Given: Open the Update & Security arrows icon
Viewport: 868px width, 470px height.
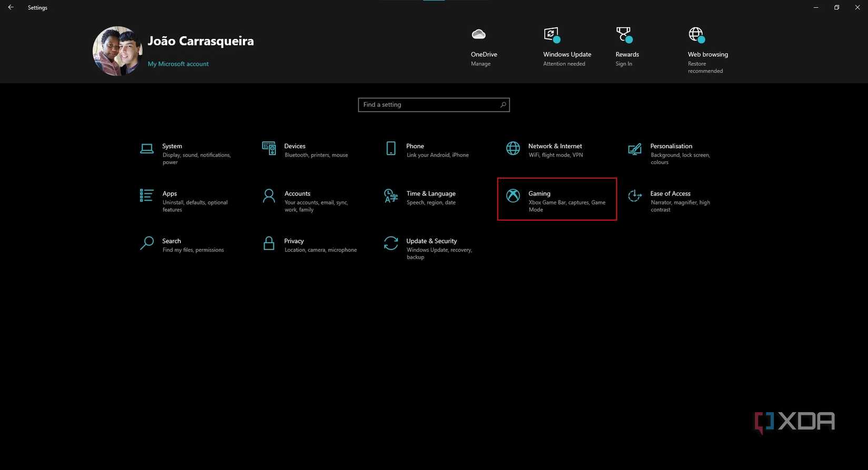Looking at the screenshot, I should (x=391, y=243).
